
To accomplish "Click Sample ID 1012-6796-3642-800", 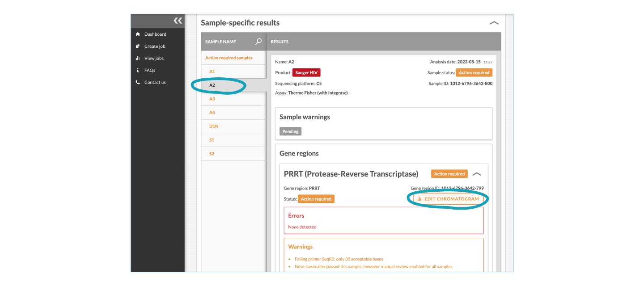I will pos(461,84).
